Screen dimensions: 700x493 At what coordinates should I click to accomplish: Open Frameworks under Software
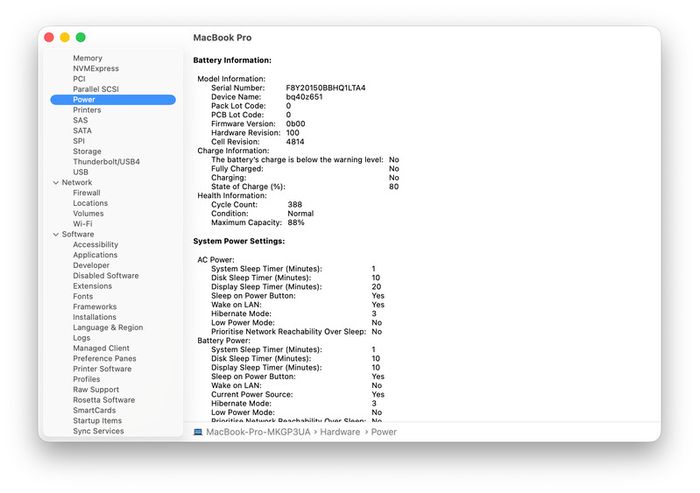click(95, 307)
